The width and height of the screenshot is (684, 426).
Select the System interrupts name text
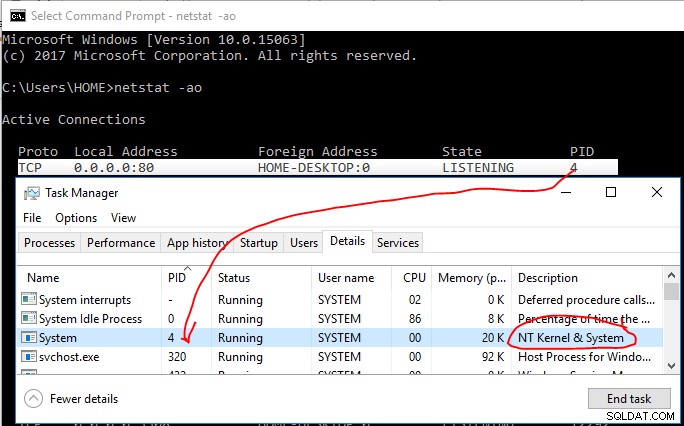(x=85, y=300)
